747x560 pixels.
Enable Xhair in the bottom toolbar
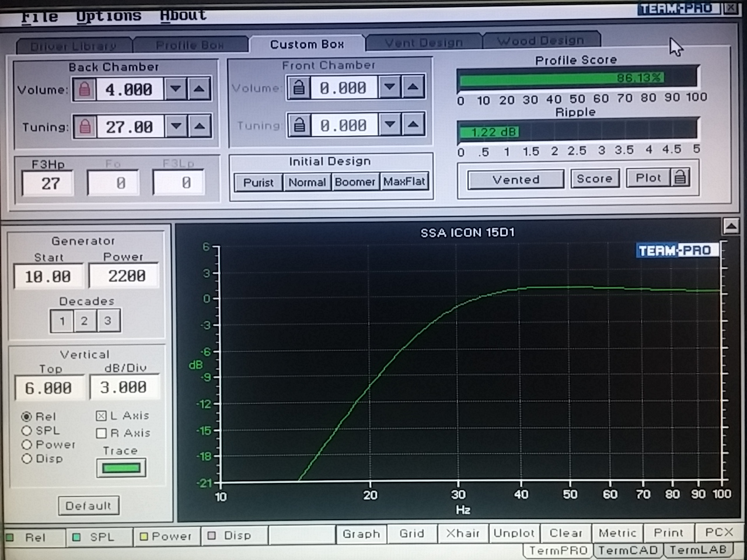click(x=463, y=533)
